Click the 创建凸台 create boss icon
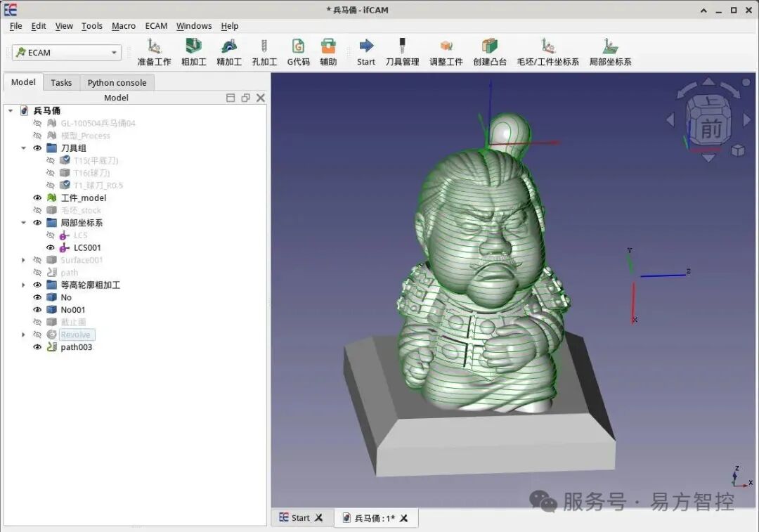This screenshot has height=532, width=759. 490,52
